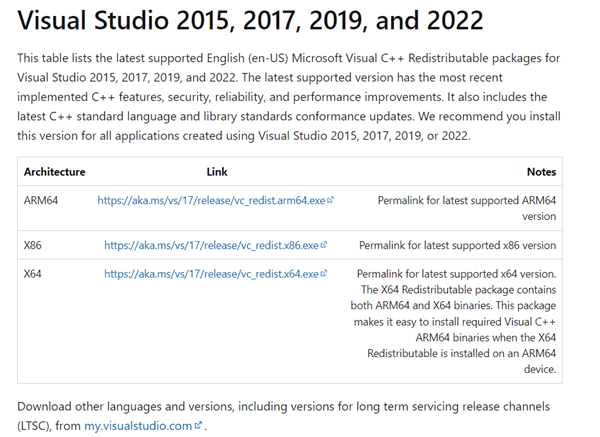Click external-link icon beside my.visualstudio.com
600x437 pixels.
click(x=199, y=425)
